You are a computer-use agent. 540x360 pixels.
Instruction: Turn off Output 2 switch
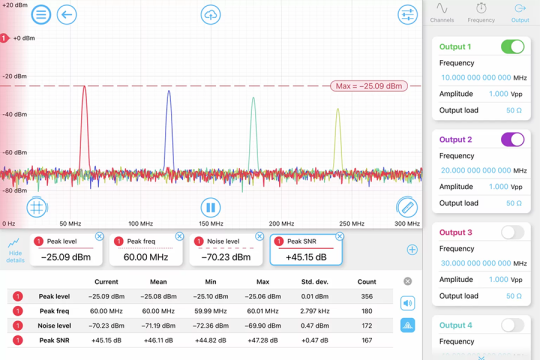(x=513, y=140)
